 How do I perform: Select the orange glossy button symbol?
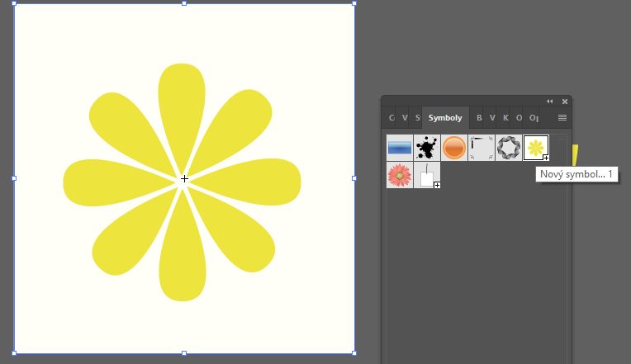454,148
